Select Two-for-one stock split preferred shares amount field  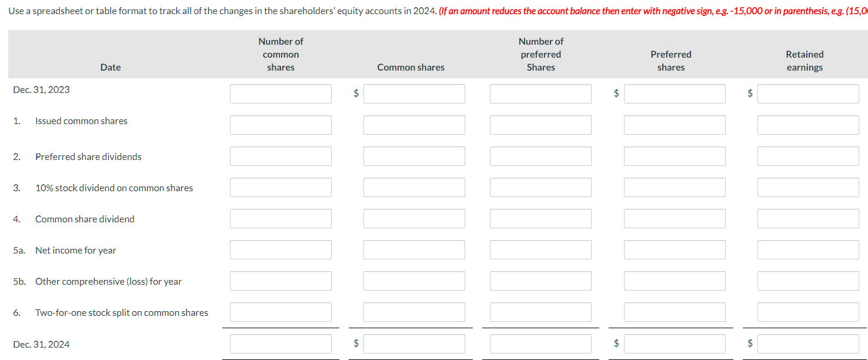(x=675, y=312)
